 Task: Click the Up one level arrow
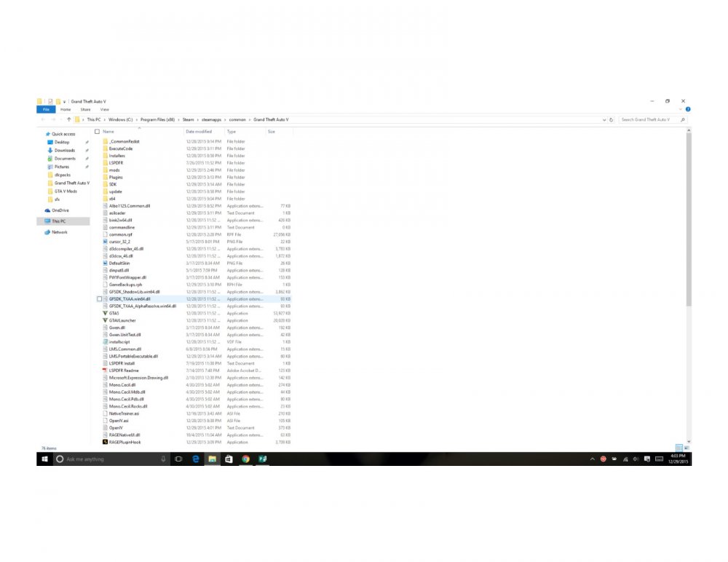click(x=68, y=120)
